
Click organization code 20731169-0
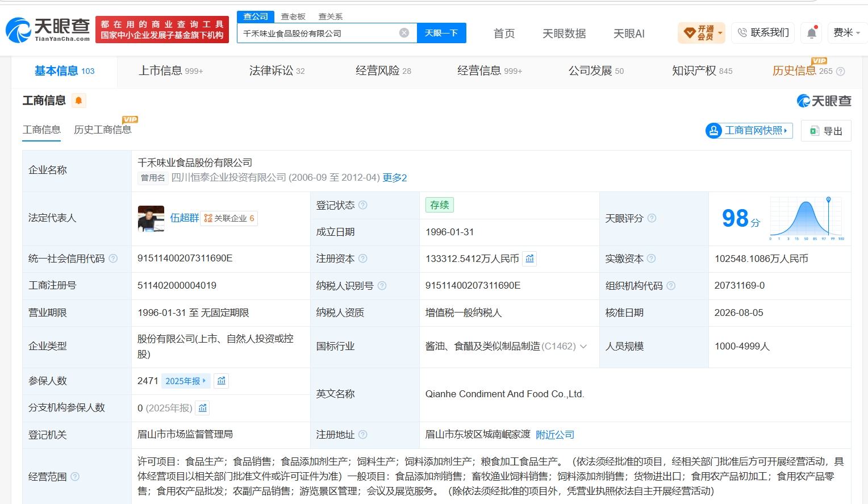(740, 285)
